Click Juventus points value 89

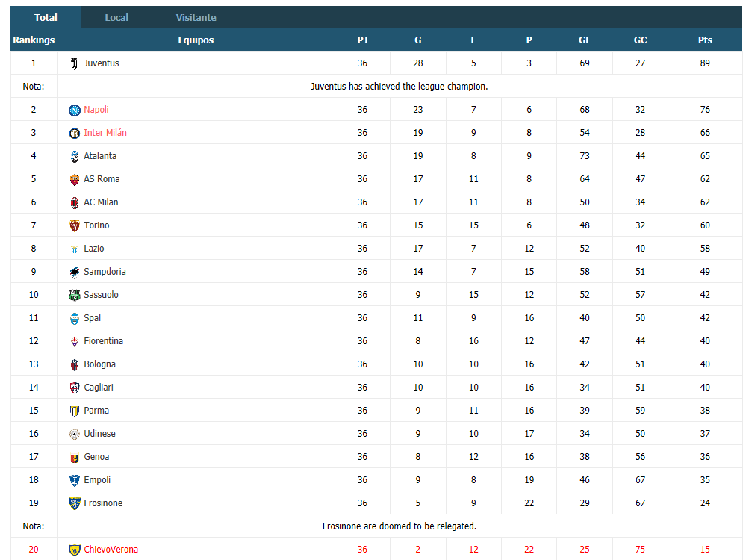coord(705,63)
